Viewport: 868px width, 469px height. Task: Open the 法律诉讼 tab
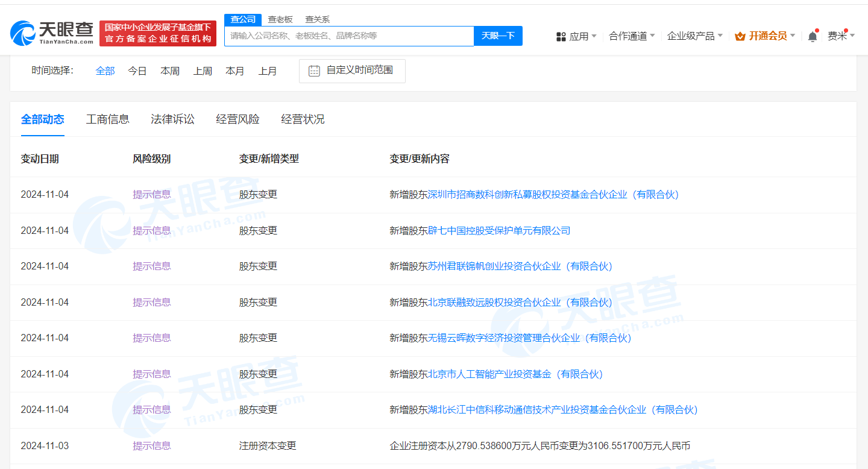172,119
